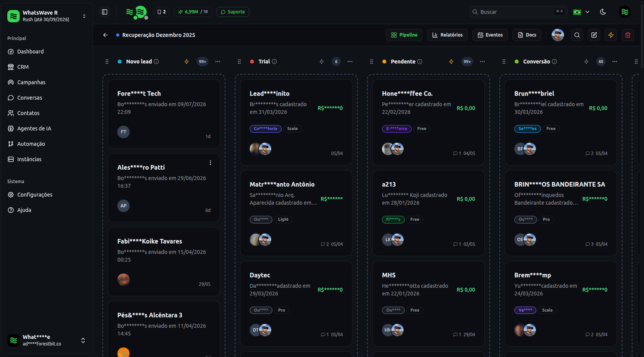This screenshot has height=357, width=644.
Task: Click the Va**** tag on Brem****mp card
Action: pyautogui.click(x=525, y=310)
